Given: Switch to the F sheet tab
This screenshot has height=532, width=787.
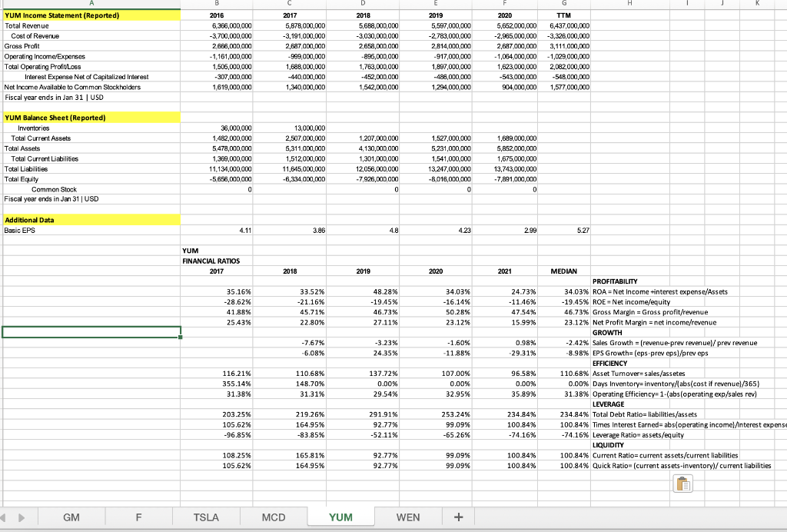Looking at the screenshot, I should click(138, 517).
